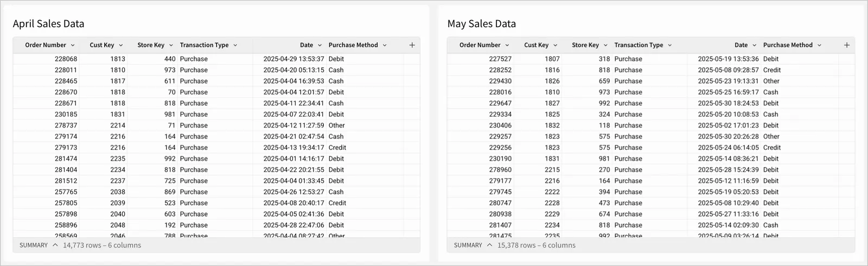
Task: Click the Transaction Type header in May table
Action: tap(639, 45)
